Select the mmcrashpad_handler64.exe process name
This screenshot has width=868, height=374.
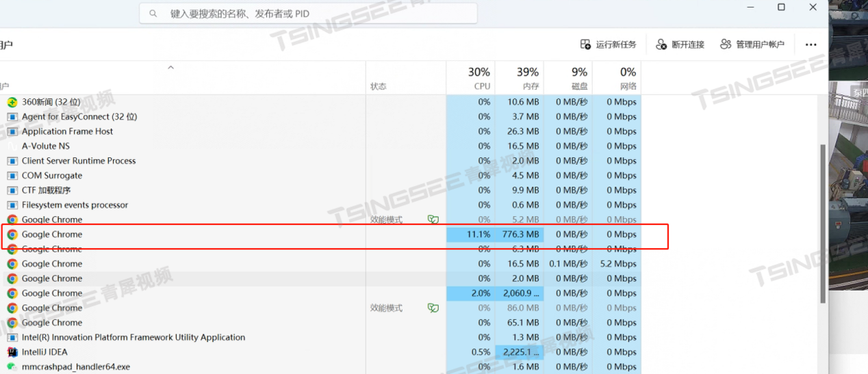point(76,366)
